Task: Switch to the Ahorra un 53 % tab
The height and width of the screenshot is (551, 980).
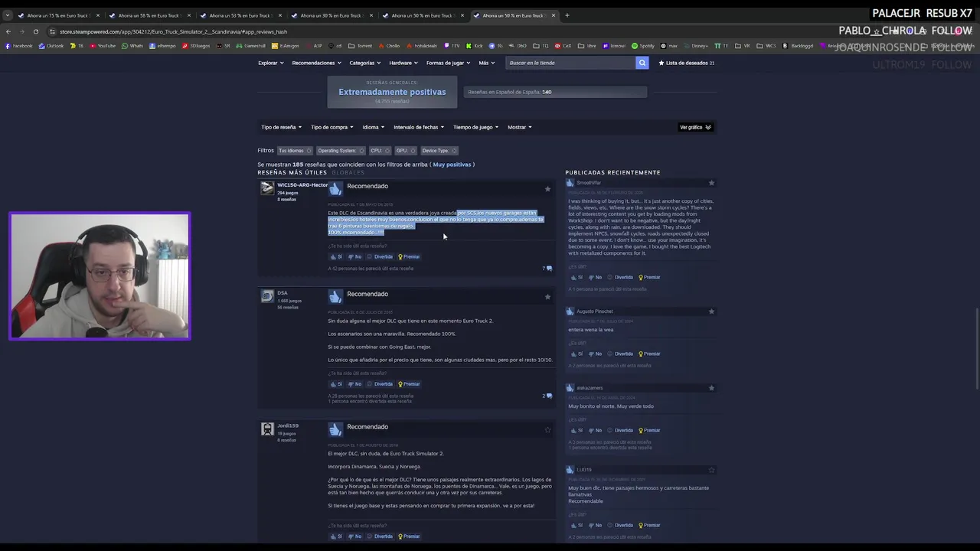Action: [240, 15]
